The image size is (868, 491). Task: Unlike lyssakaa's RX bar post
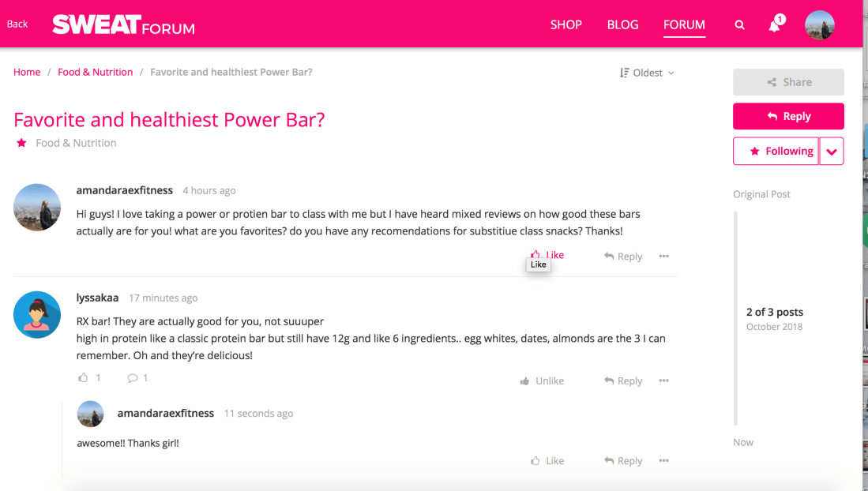pos(542,380)
